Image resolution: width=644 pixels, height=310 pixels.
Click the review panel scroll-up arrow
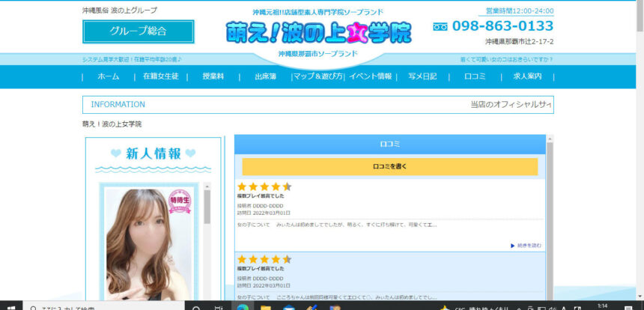[550, 139]
